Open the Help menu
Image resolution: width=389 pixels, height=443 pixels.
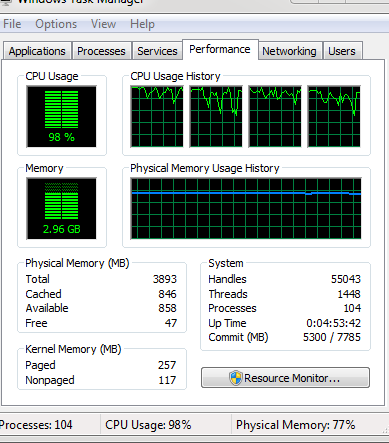tap(142, 24)
